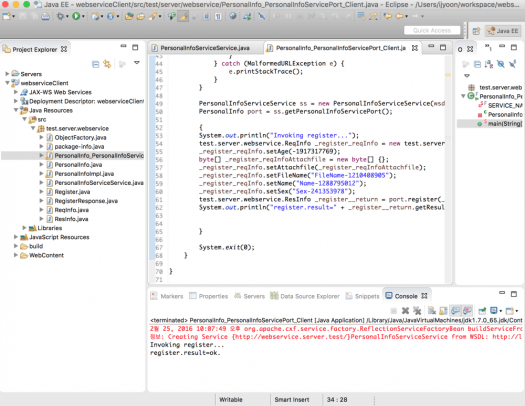525x406 pixels.
Task: Switch to PersonalInfoServiceService.java editor tab
Action: 205,48
